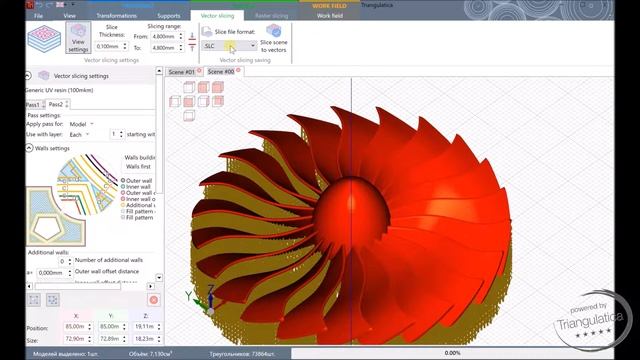Close the Scene #00 tab
Viewport: 640px width, 360px height.
(x=238, y=70)
